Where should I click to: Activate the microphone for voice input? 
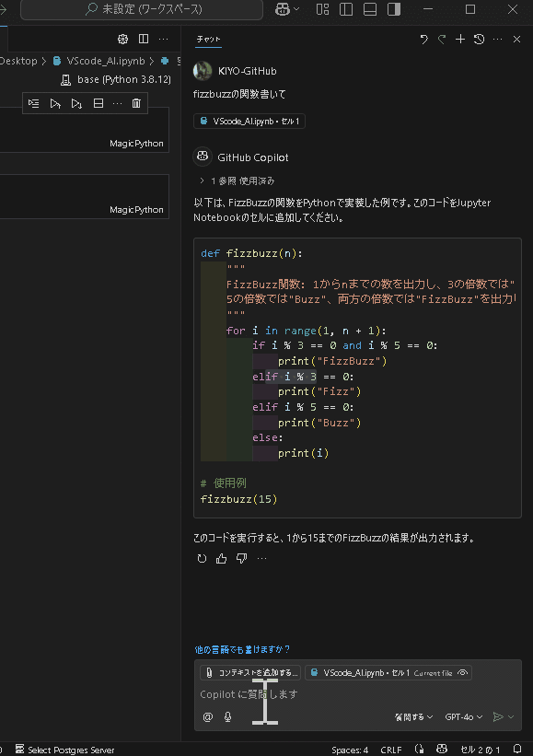[x=227, y=716]
